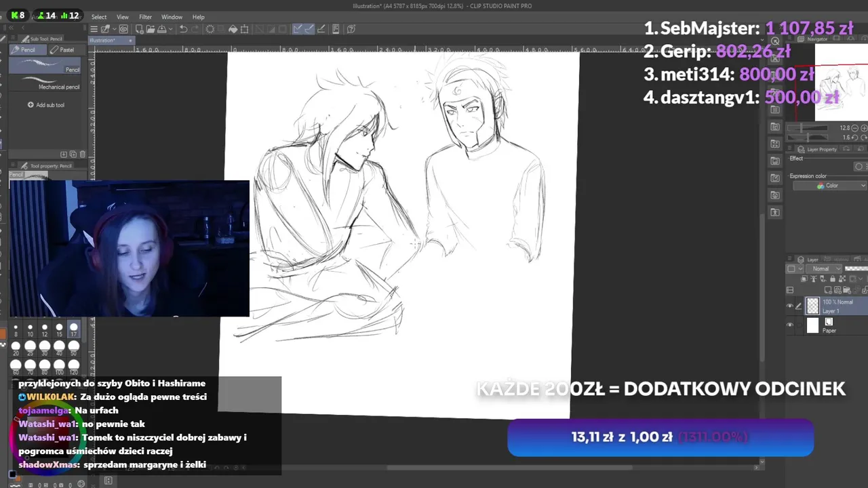Image resolution: width=868 pixels, height=488 pixels.
Task: Toggle visibility eye of Layer 1
Action: point(790,306)
